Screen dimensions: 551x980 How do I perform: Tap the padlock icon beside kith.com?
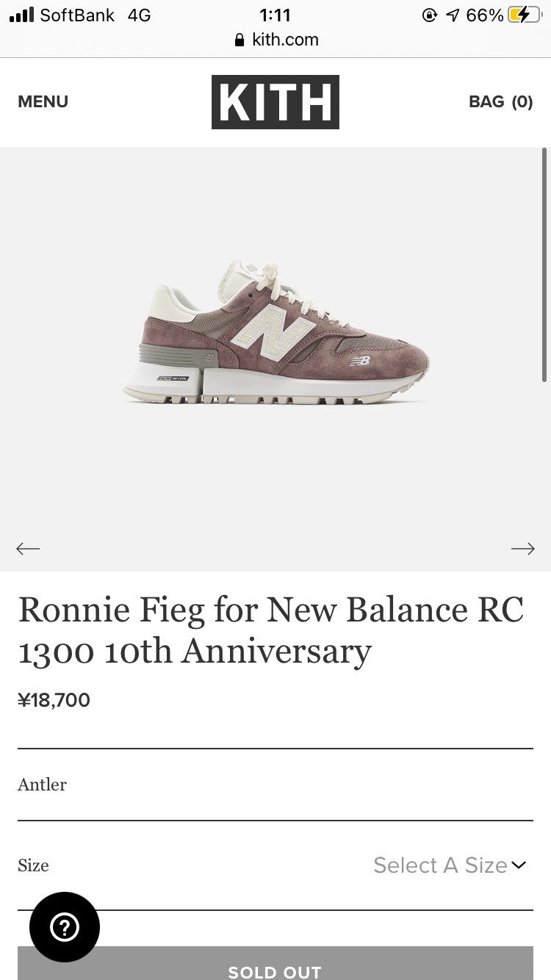(x=239, y=40)
